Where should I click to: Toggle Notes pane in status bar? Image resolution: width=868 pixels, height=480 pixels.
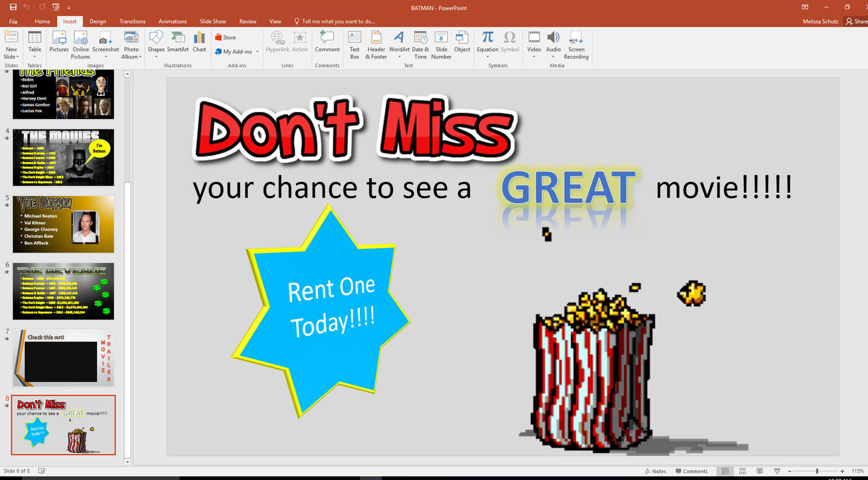click(x=655, y=471)
